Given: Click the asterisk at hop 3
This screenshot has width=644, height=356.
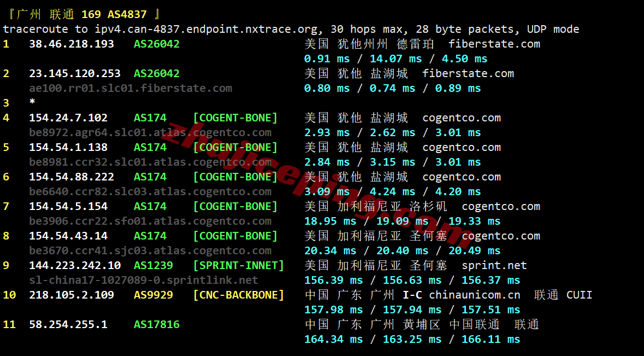Looking at the screenshot, I should click(x=32, y=103).
